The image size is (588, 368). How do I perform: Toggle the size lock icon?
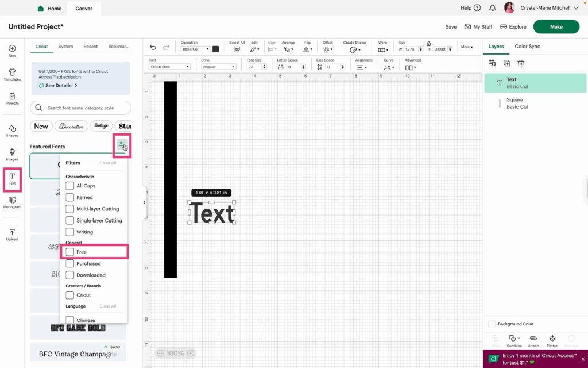(x=428, y=44)
